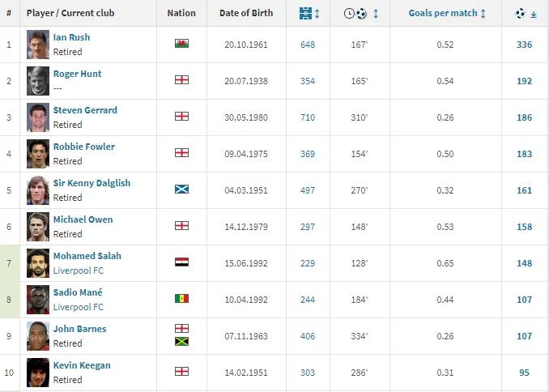Click Michael Owen's portrait thumbnail
The height and width of the screenshot is (392, 549).
click(37, 227)
